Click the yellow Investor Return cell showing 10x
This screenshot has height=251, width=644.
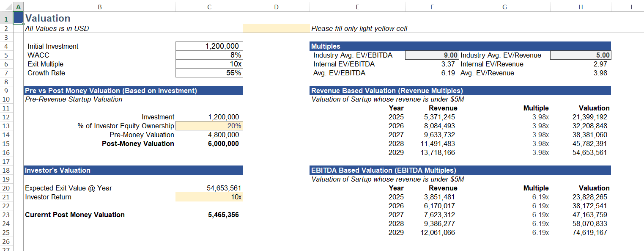tap(209, 197)
